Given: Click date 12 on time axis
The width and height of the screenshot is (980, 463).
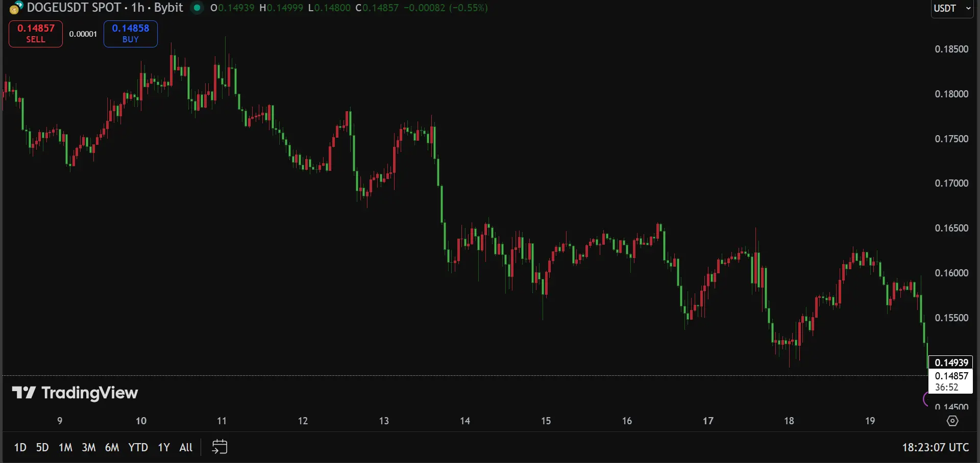Looking at the screenshot, I should click(x=303, y=421).
